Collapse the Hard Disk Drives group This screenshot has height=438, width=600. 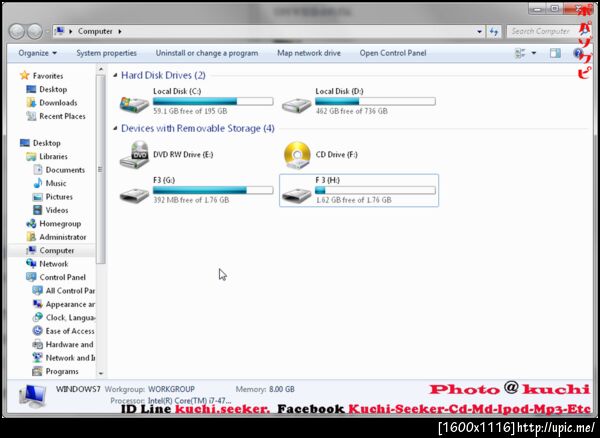click(115, 76)
